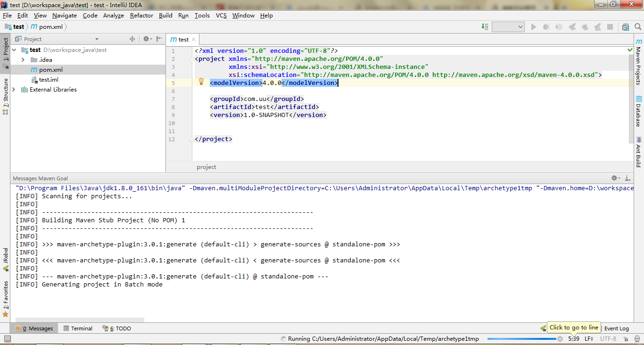Screen dimensions: 644x345
Task: Expand External Libraries node
Action: [14, 89]
